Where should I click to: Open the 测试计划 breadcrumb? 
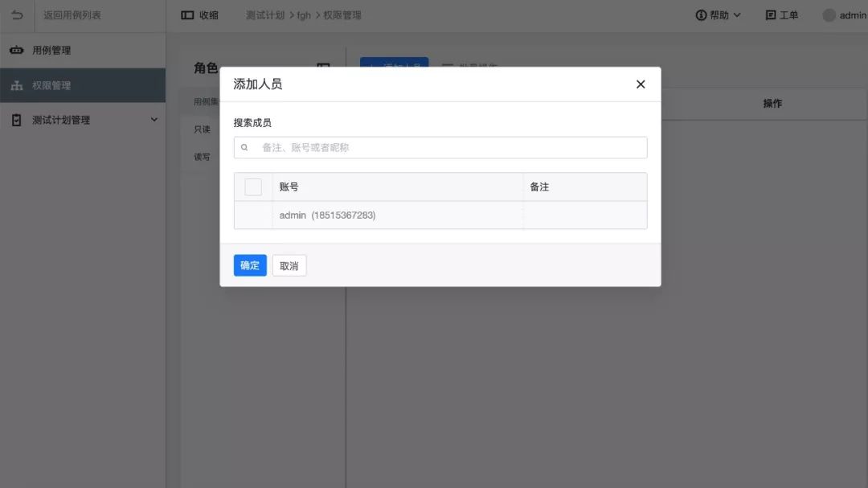(265, 15)
